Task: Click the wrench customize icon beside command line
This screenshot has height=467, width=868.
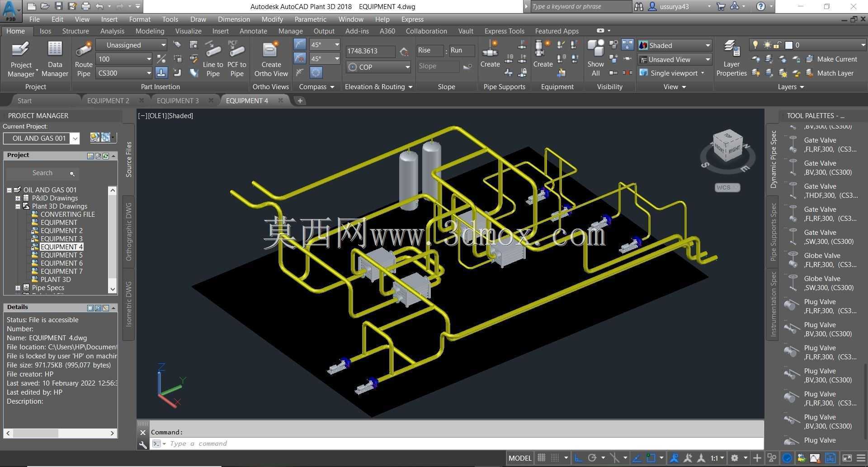Action: [143, 444]
